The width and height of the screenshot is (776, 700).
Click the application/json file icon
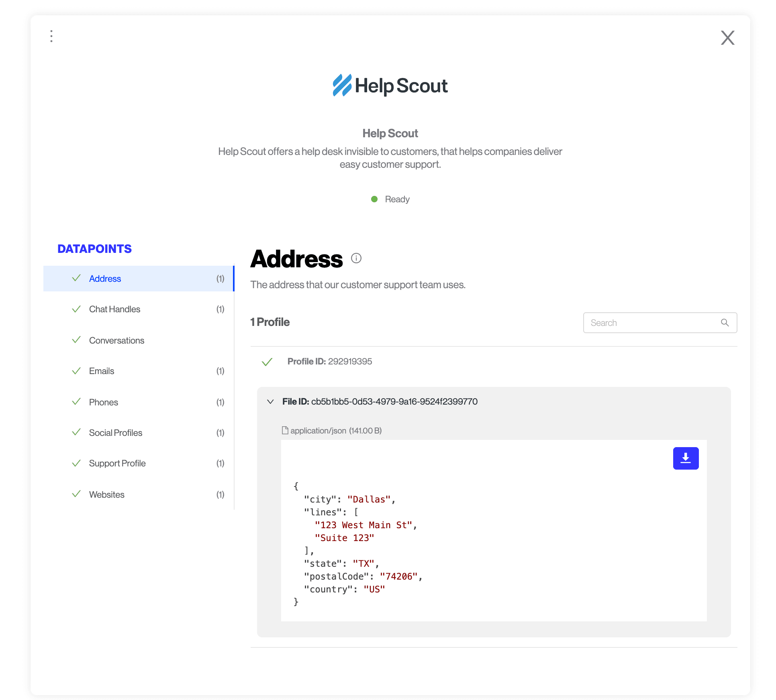285,430
